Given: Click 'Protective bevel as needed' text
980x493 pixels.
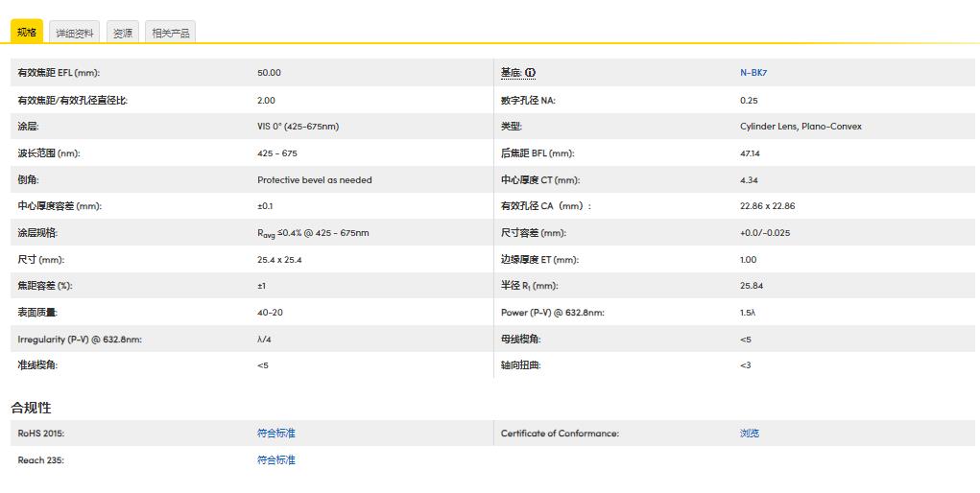Looking at the screenshot, I should [x=315, y=180].
